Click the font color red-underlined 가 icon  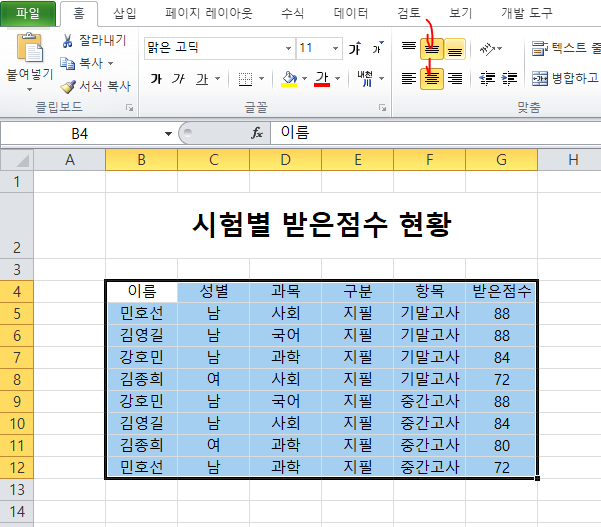[x=322, y=79]
